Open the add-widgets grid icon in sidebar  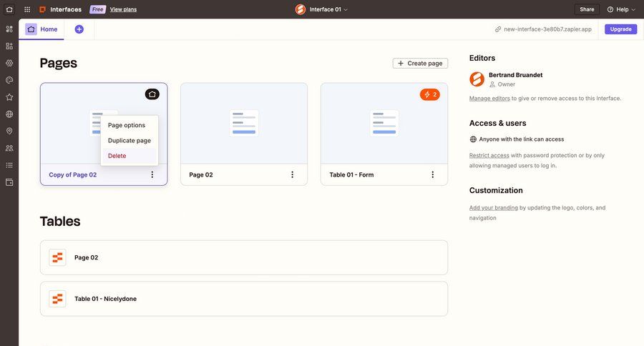click(9, 46)
